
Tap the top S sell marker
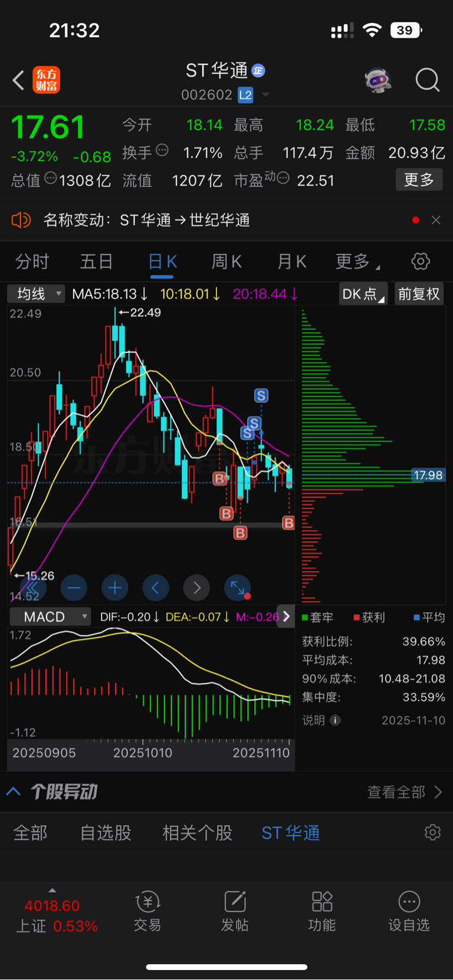coord(261,395)
